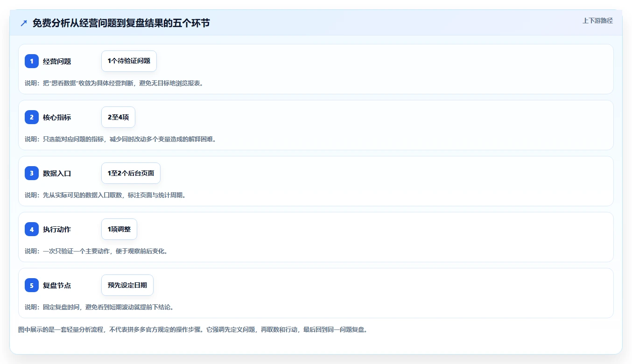Click number badge 1 for 经营问题

tap(32, 61)
